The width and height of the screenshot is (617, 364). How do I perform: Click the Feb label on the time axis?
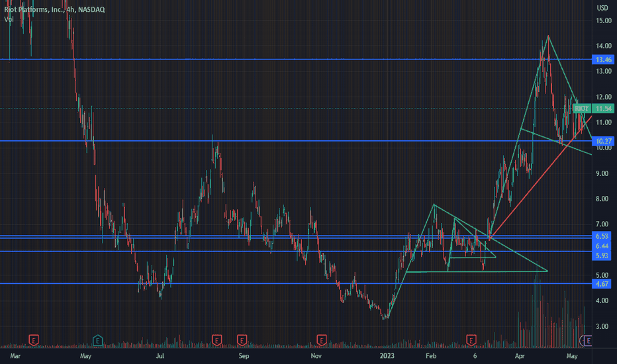[x=431, y=356]
